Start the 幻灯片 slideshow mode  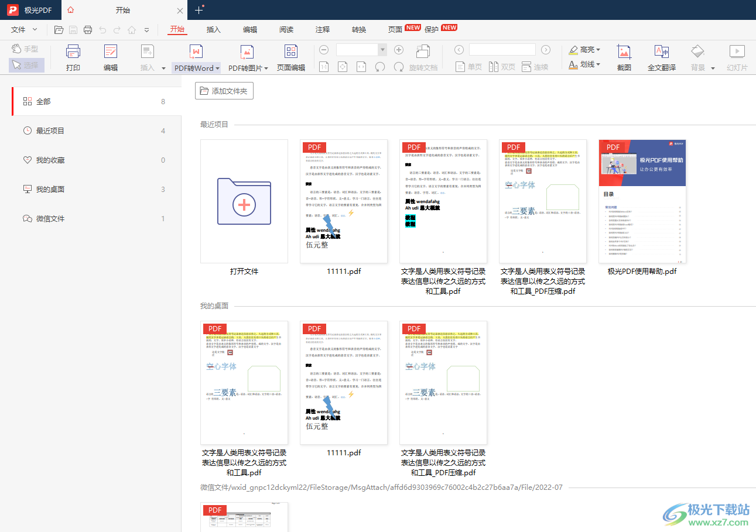point(737,58)
